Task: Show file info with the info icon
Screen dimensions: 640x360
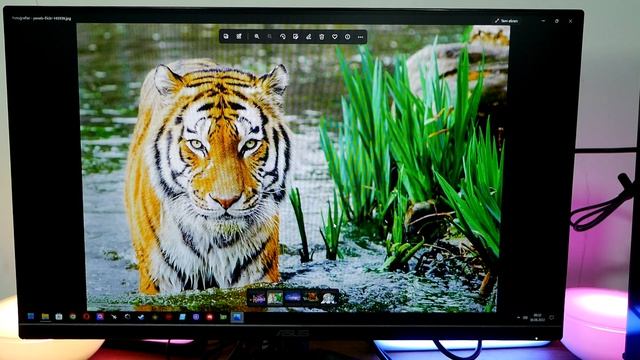Action: pos(347,37)
